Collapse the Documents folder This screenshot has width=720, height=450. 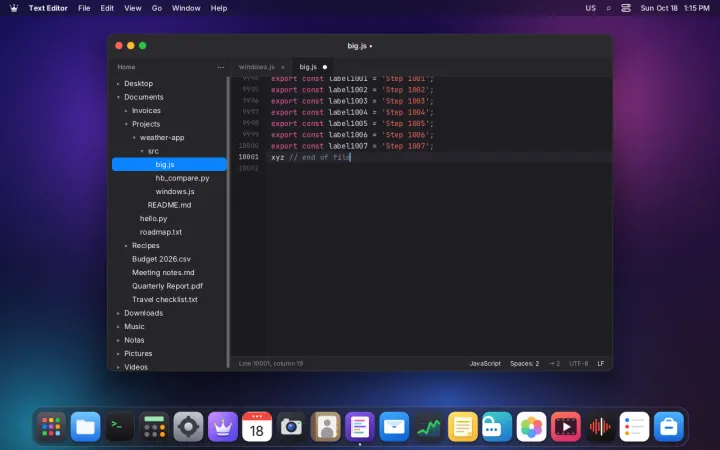pyautogui.click(x=118, y=97)
